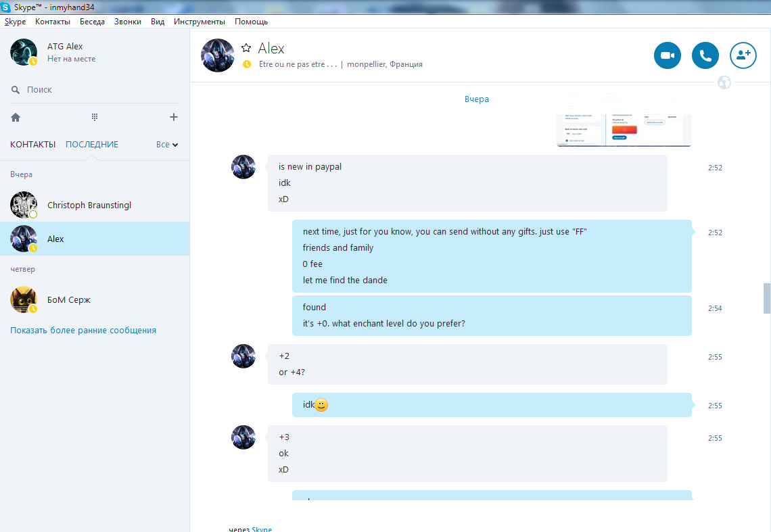Click the chat vertical scrollbar thumb
The image size is (771, 532).
point(766,298)
